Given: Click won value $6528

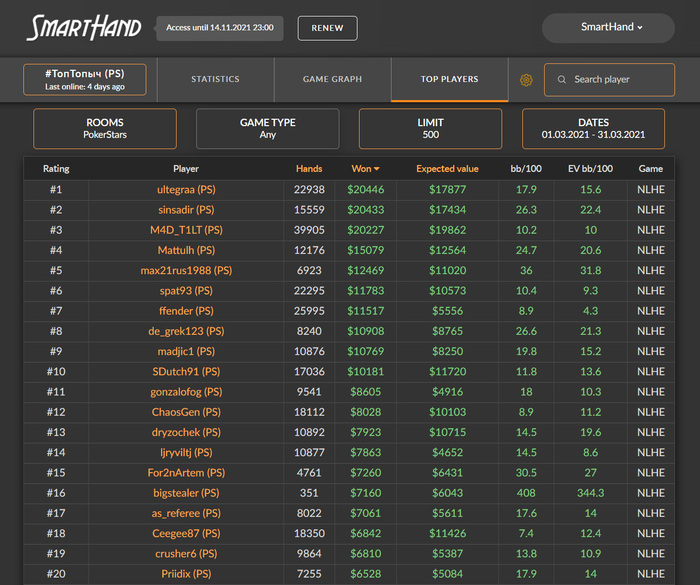Looking at the screenshot, I should [x=366, y=574].
